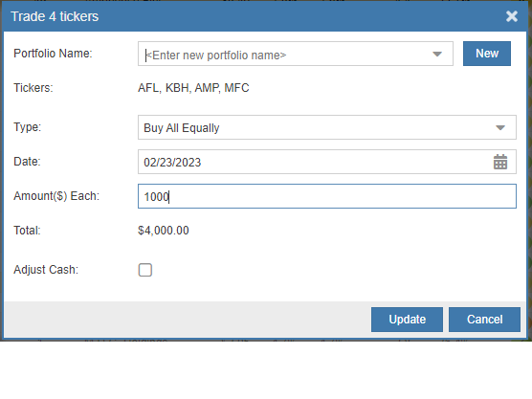The width and height of the screenshot is (532, 399).
Task: Click the Amount($) Each label
Action: (56, 196)
